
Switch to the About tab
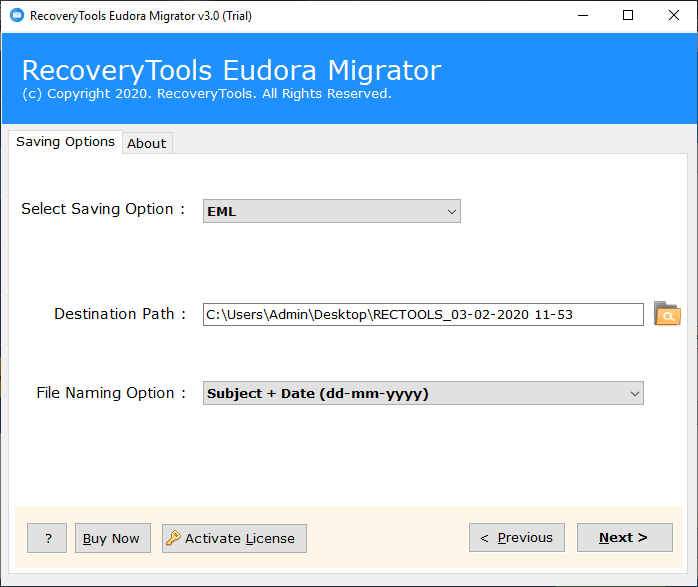pyautogui.click(x=147, y=143)
